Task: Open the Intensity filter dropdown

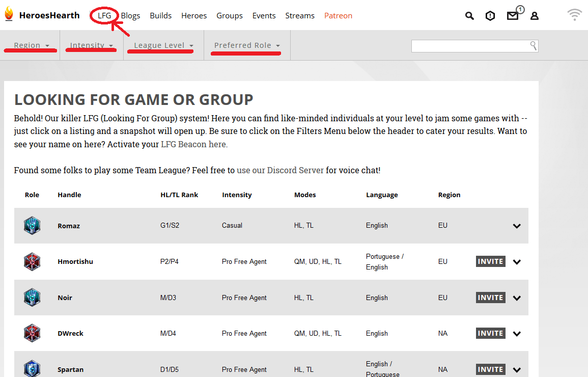Action: click(x=91, y=45)
